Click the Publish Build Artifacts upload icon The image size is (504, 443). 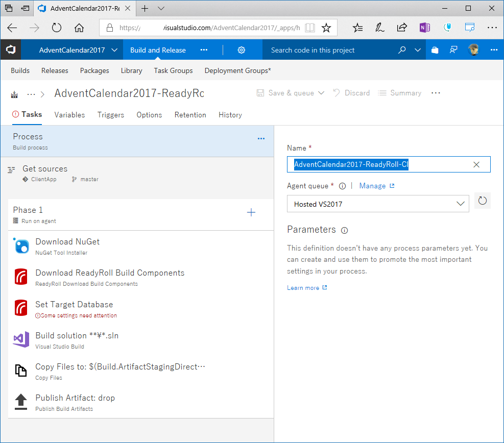coord(21,402)
